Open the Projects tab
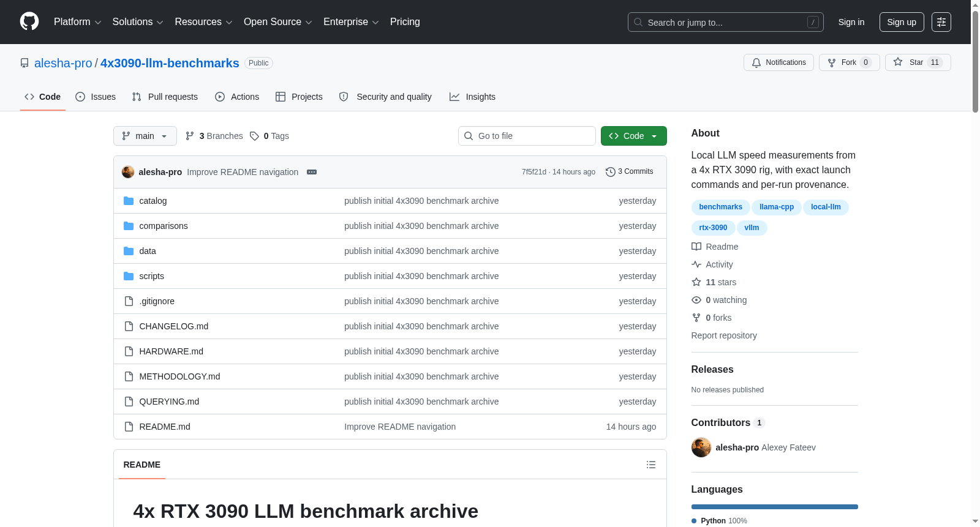 tap(299, 97)
